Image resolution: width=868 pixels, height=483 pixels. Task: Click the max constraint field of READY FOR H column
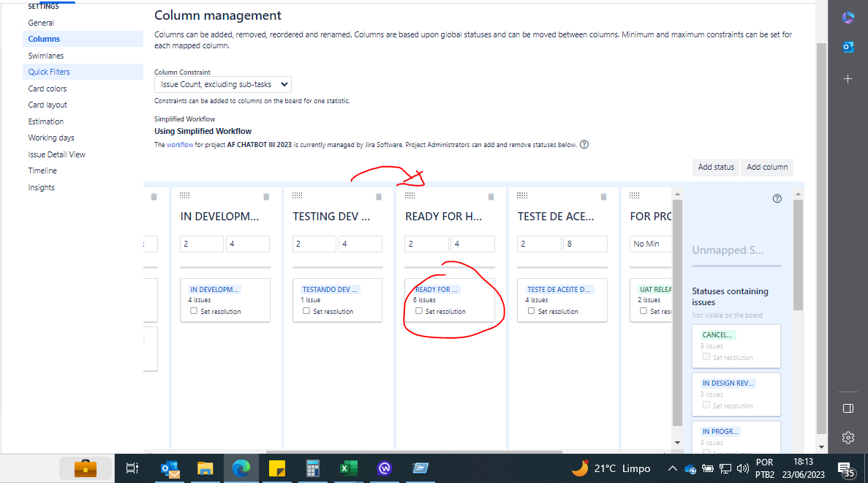[472, 243]
